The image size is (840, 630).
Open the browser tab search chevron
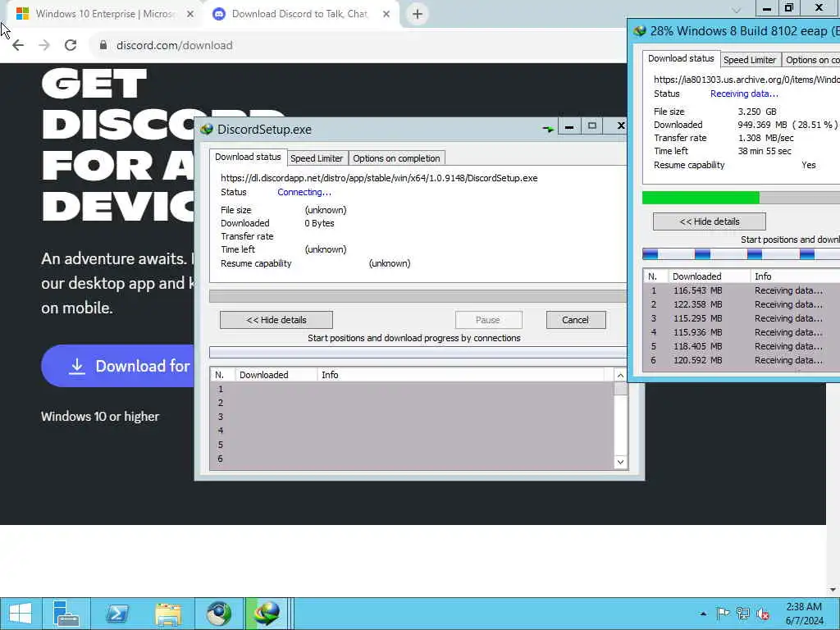[737, 10]
